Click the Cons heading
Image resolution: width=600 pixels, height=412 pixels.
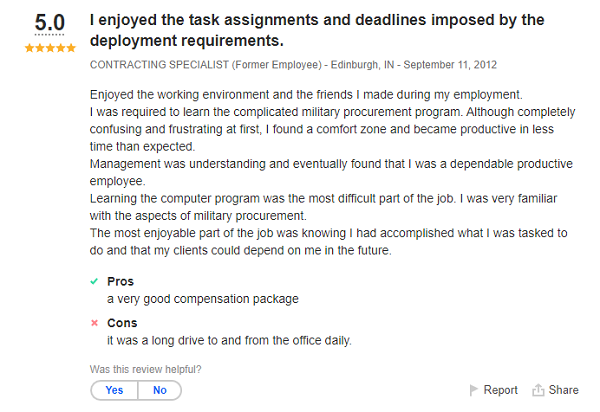122,324
